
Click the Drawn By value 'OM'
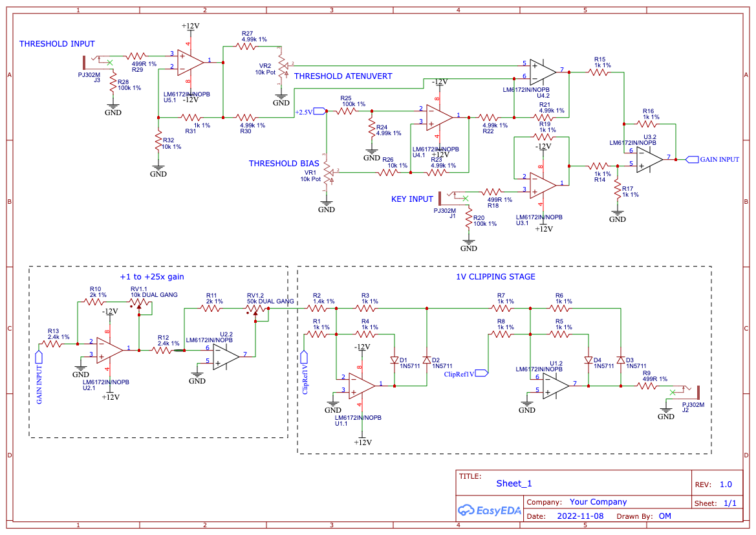(665, 516)
